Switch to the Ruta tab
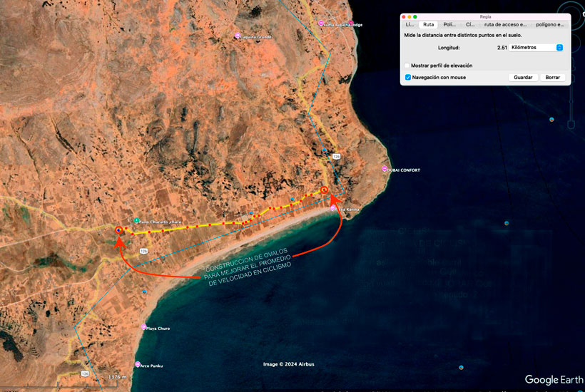The width and height of the screenshot is (585, 392). coord(428,24)
